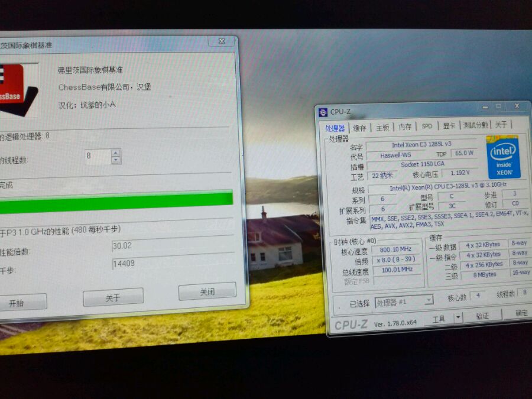The width and height of the screenshot is (532, 399).
Task: Click the ChessBase有限公司, 汉堡 text
Action: tap(105, 87)
